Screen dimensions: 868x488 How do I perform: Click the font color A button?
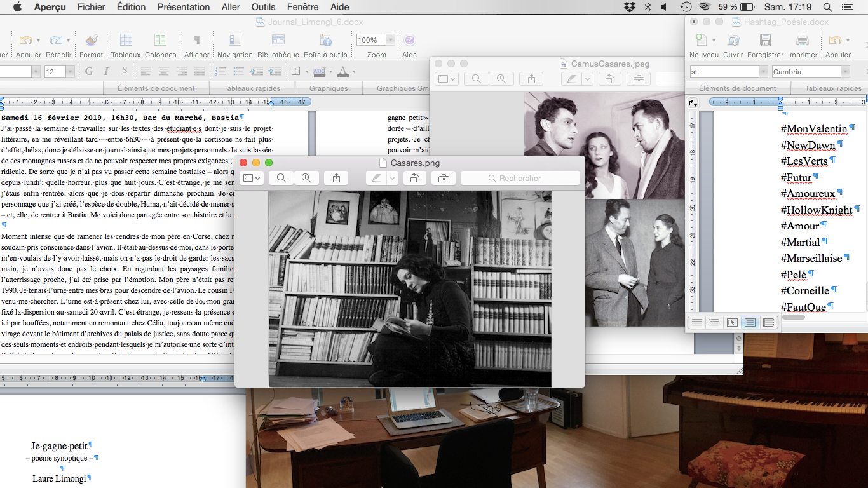343,71
